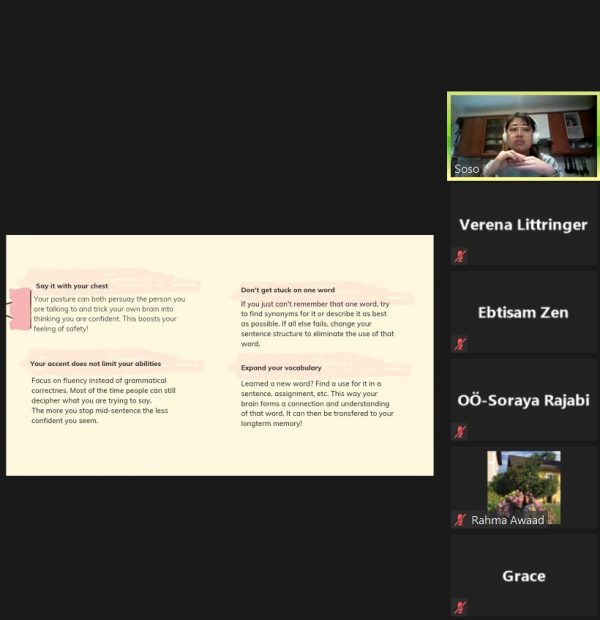This screenshot has width=600, height=620.
Task: Click the paragraph about finding synonyms
Action: tap(318, 322)
